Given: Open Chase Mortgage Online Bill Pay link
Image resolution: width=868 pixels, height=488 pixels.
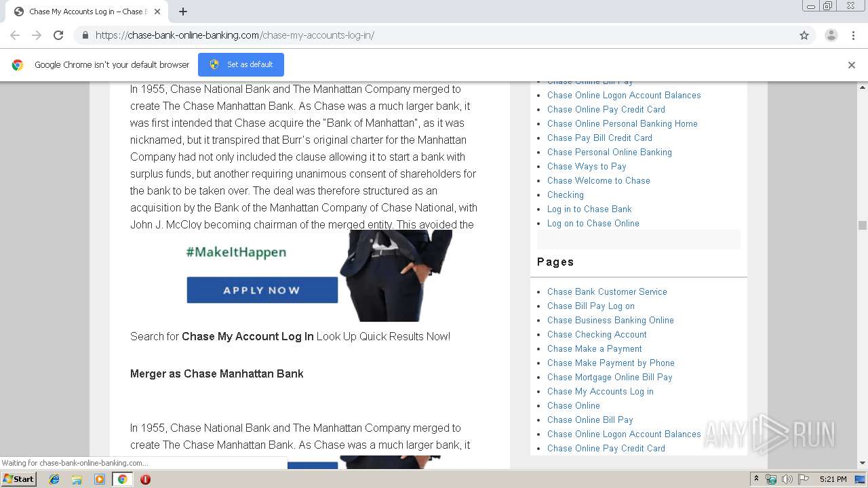Looking at the screenshot, I should 610,377.
